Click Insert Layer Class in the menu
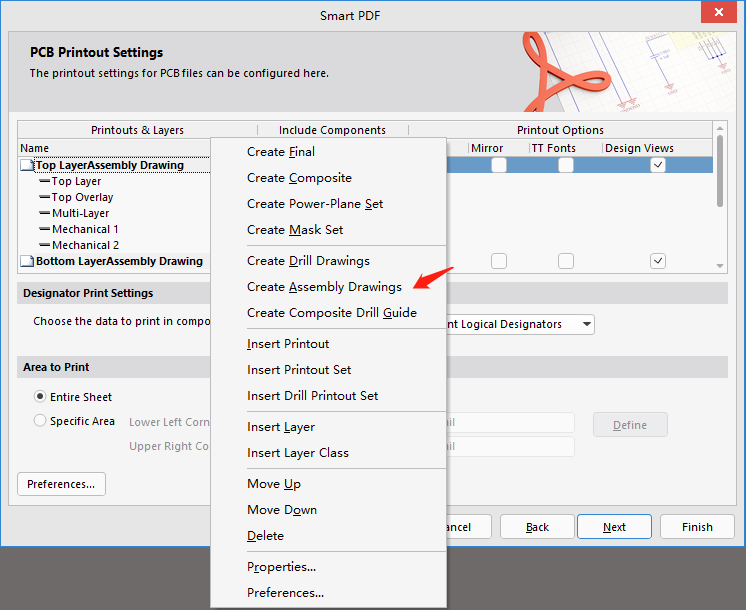 coord(297,453)
